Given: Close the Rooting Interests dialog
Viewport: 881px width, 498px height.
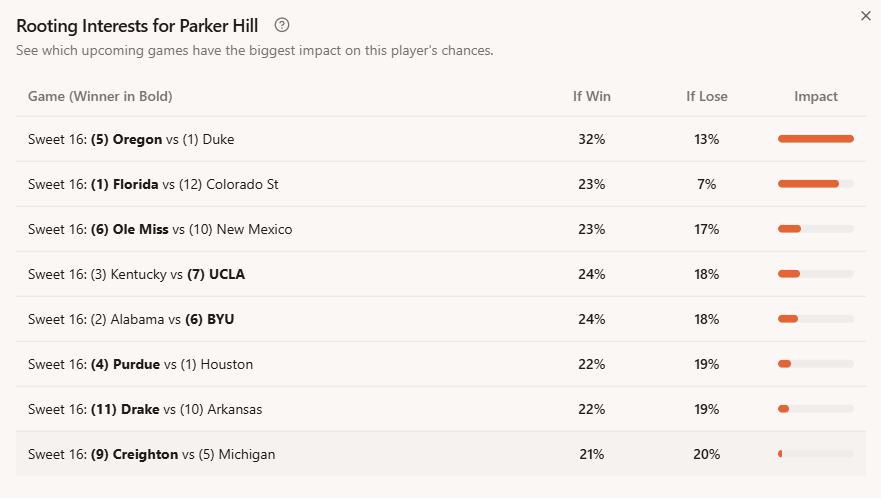Looking at the screenshot, I should coord(865,15).
